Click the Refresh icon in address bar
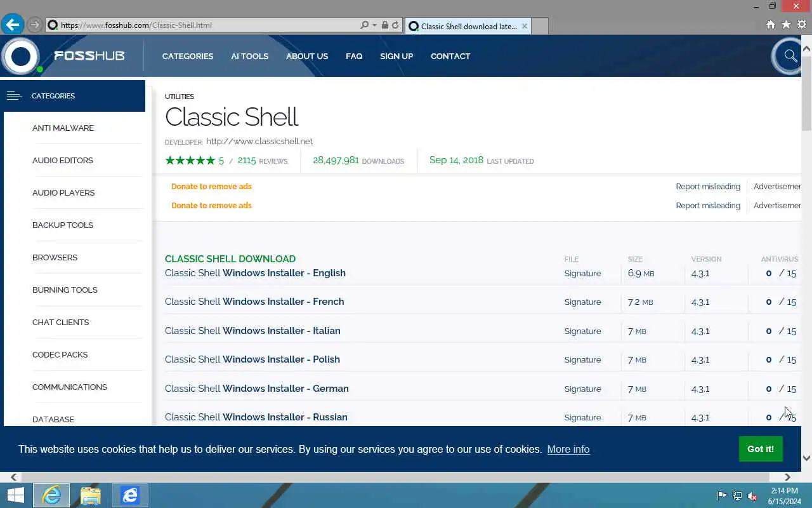This screenshot has height=508, width=812. [x=395, y=25]
